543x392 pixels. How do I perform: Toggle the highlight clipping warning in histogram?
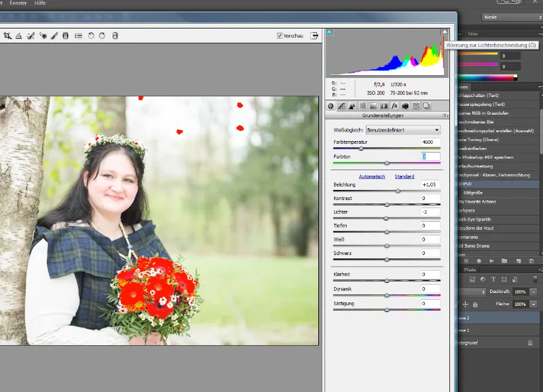pyautogui.click(x=445, y=32)
